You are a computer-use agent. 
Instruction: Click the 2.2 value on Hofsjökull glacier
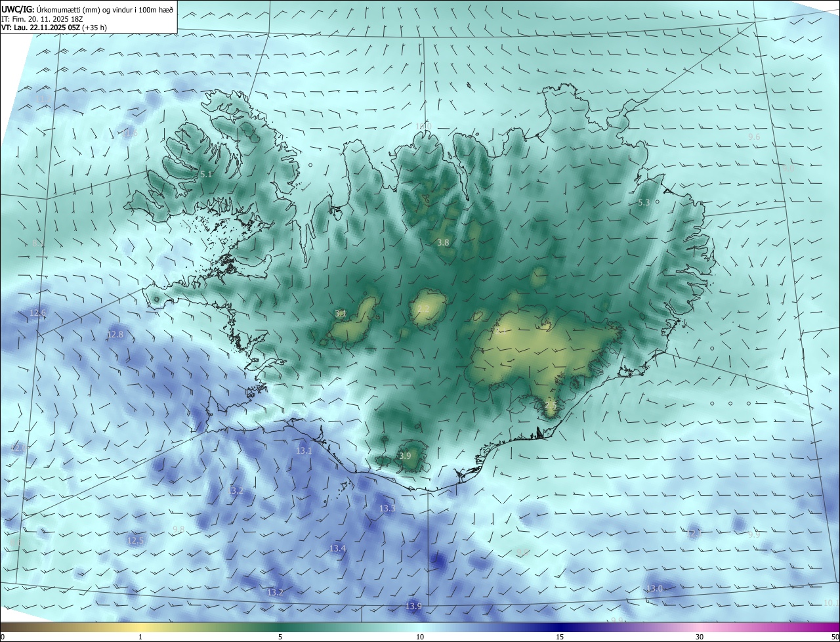(x=423, y=309)
